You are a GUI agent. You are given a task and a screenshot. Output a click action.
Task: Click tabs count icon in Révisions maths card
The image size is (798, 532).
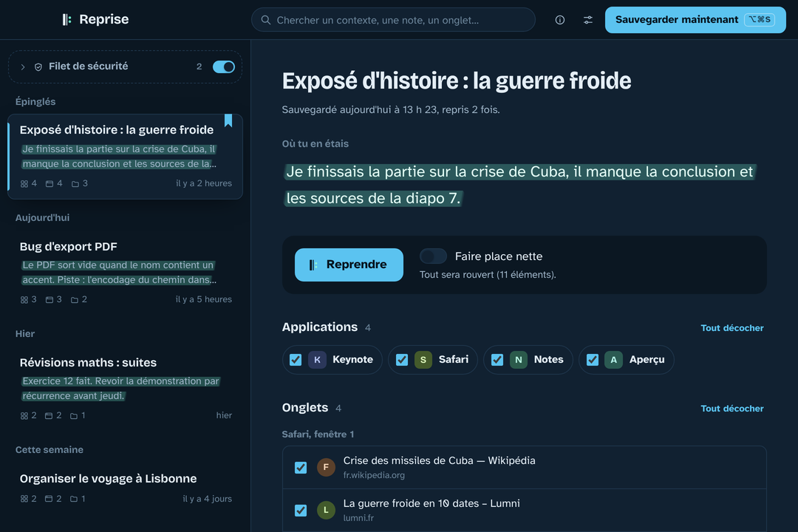49,416
